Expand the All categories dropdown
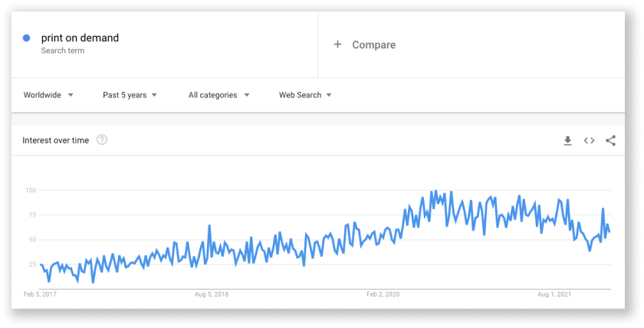Screen dimensions: 644x328 coord(219,95)
